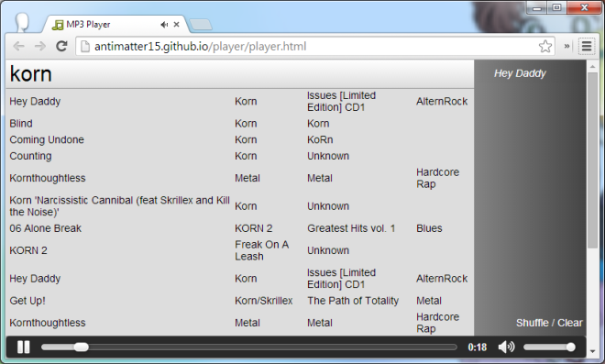Pause the currently playing track
Image resolution: width=605 pixels, height=364 pixels.
(x=23, y=347)
